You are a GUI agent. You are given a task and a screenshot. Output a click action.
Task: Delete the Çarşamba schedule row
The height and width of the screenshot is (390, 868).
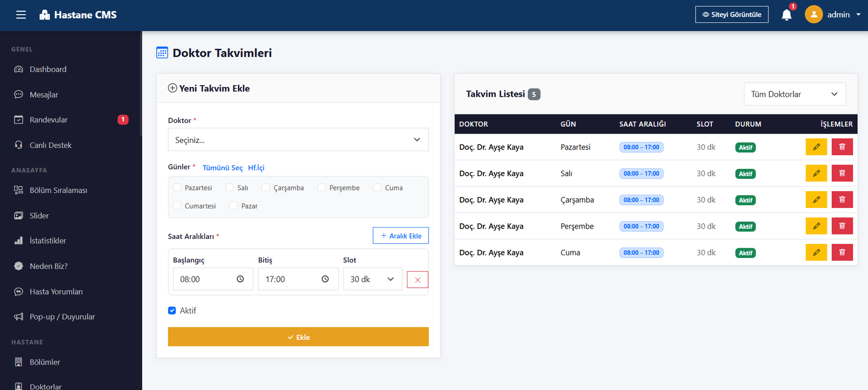pyautogui.click(x=843, y=199)
